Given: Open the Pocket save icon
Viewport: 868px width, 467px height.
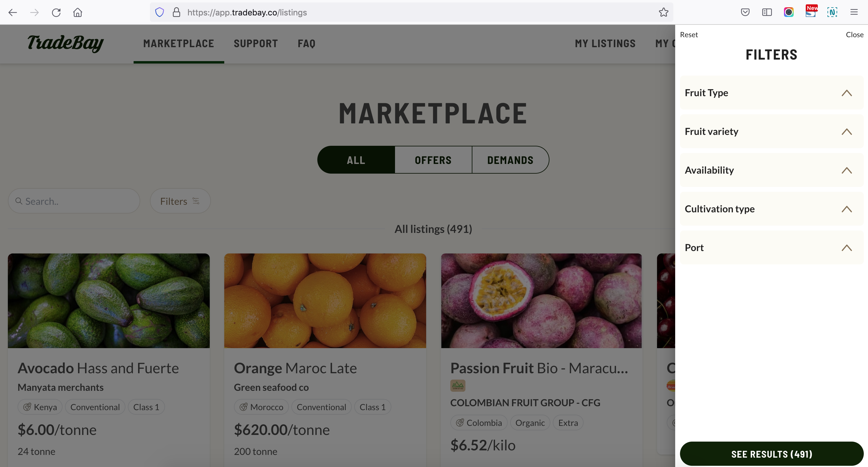Looking at the screenshot, I should coord(745,12).
